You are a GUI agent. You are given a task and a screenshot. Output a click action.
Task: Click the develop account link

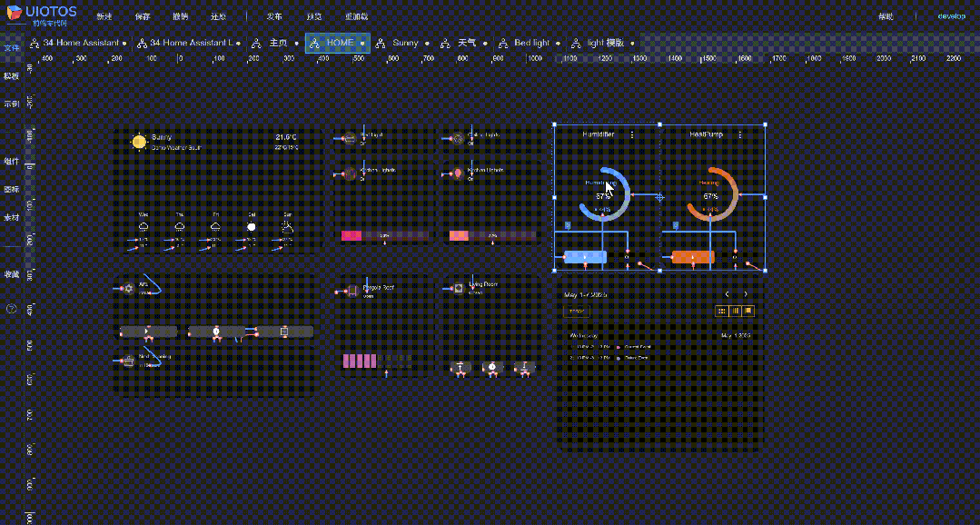pyautogui.click(x=951, y=16)
